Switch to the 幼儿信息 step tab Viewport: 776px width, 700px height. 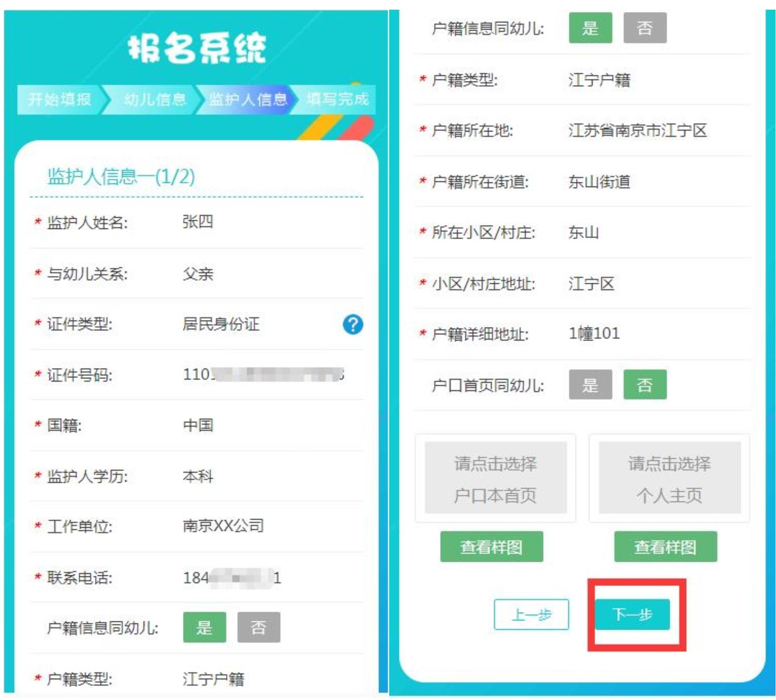pyautogui.click(x=154, y=99)
